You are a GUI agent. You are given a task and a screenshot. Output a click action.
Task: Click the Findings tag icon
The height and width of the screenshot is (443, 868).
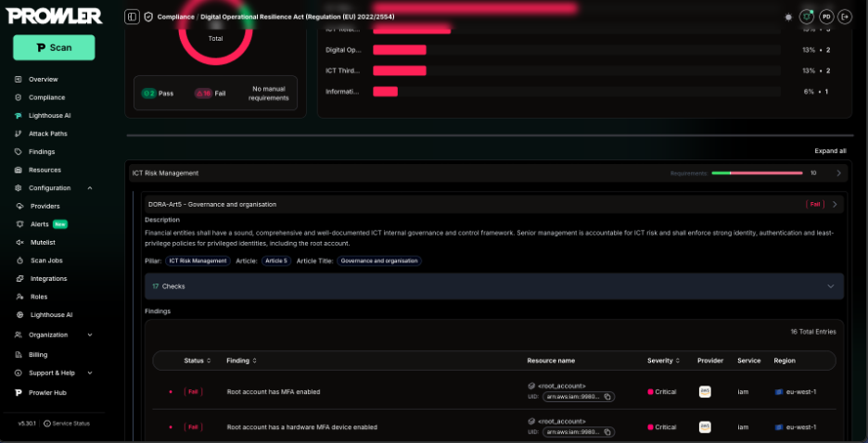click(19, 152)
